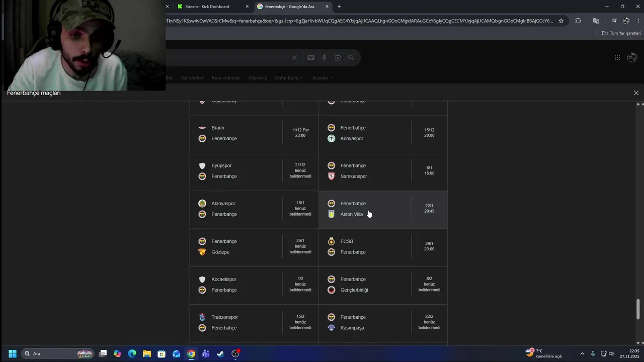This screenshot has height=362, width=644.
Task: Open the Fenerbahçe vs Samsunspor match
Action: 383,172
